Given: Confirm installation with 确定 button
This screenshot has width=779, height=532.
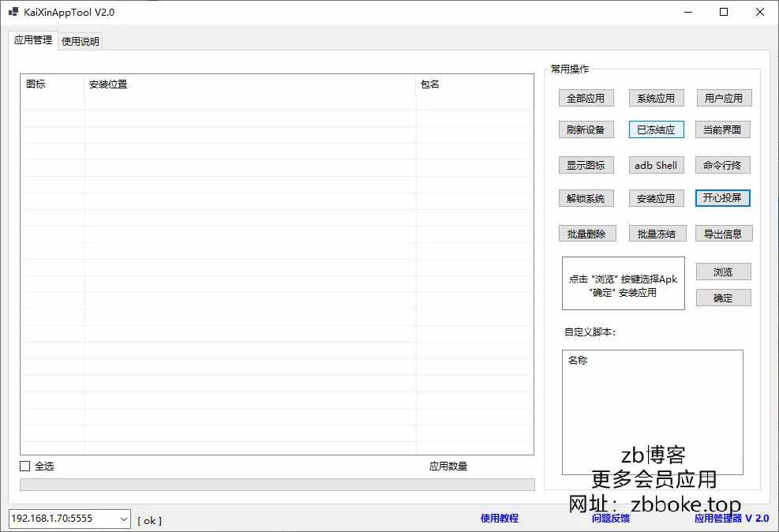Looking at the screenshot, I should point(723,298).
